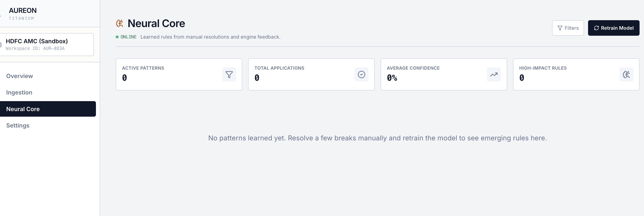644x216 pixels.
Task: Select the highlighted Neural Core nav item
Action: point(23,109)
